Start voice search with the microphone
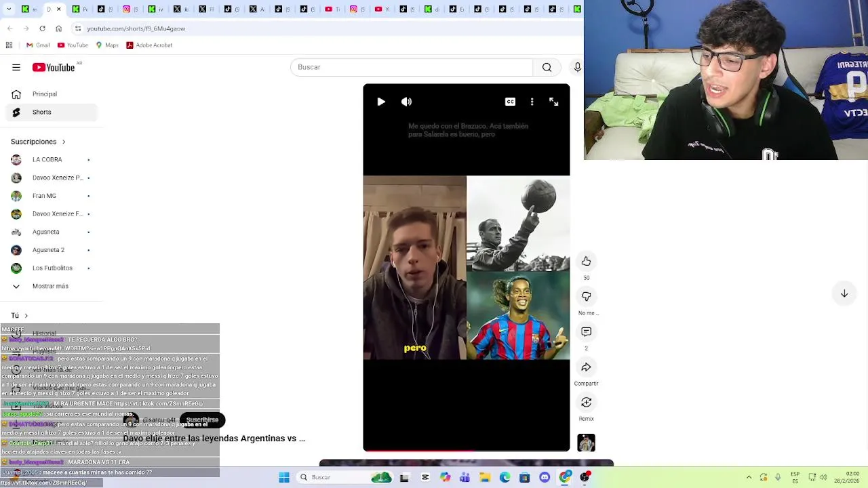868x488 pixels. tap(577, 67)
